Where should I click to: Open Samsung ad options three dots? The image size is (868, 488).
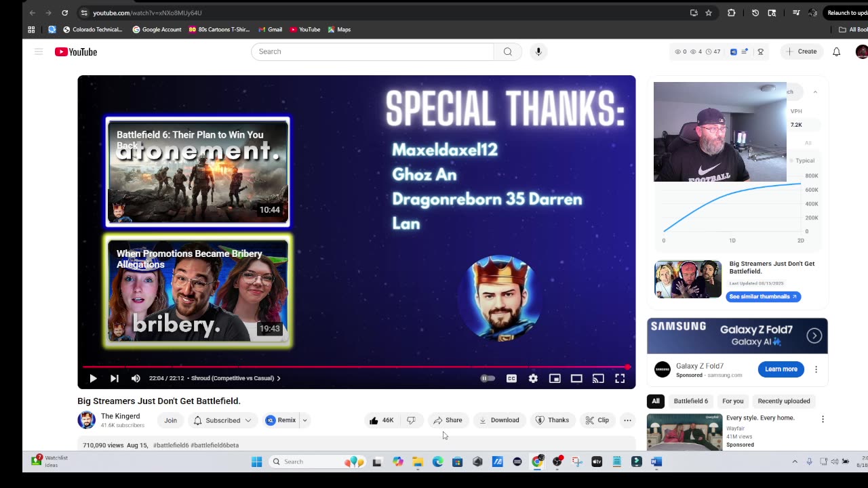[816, 369]
